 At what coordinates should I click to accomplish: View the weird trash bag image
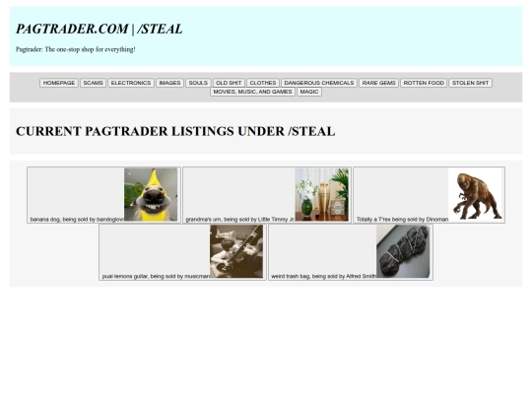403,251
